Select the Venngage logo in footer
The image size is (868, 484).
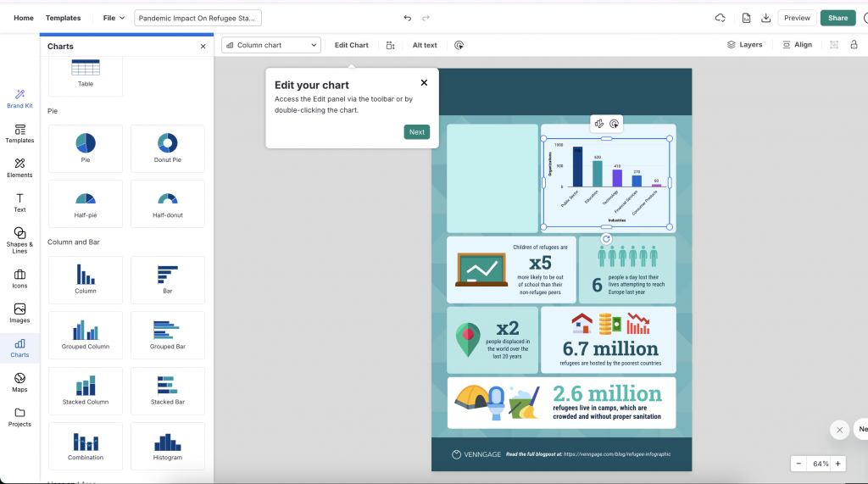476,454
